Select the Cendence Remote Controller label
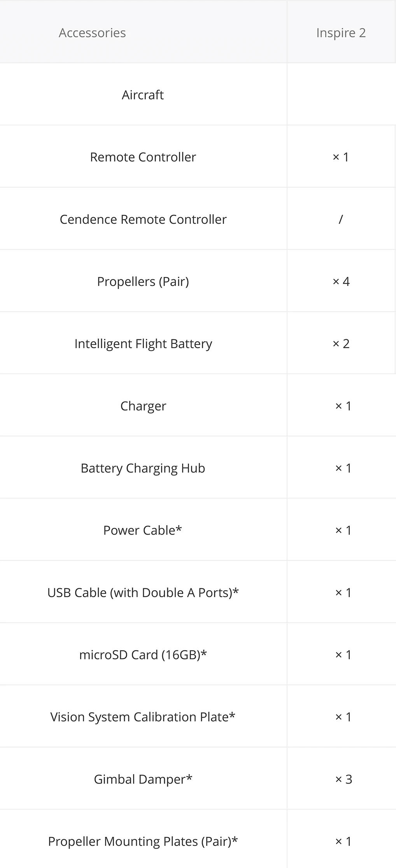396x868 pixels. pos(143,219)
